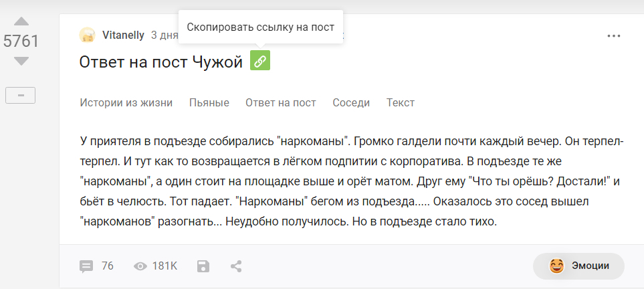The height and width of the screenshot is (289, 644).
Task: Select the 'Истории из жизни' tag
Action: point(126,103)
